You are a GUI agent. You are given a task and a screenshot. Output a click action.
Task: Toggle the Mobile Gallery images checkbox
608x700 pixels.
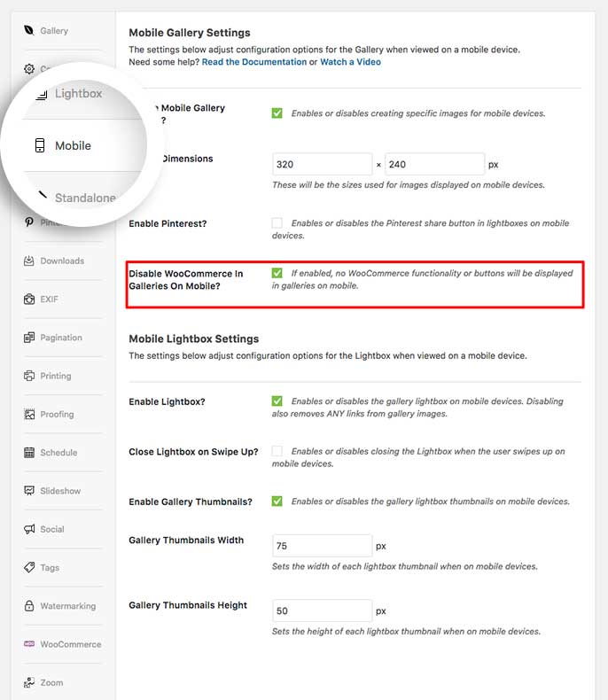tap(277, 113)
